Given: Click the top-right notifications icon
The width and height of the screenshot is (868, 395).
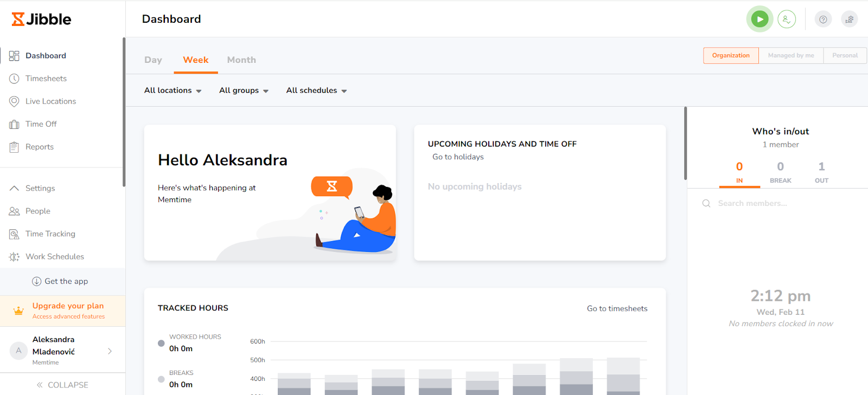Looking at the screenshot, I should point(849,20).
